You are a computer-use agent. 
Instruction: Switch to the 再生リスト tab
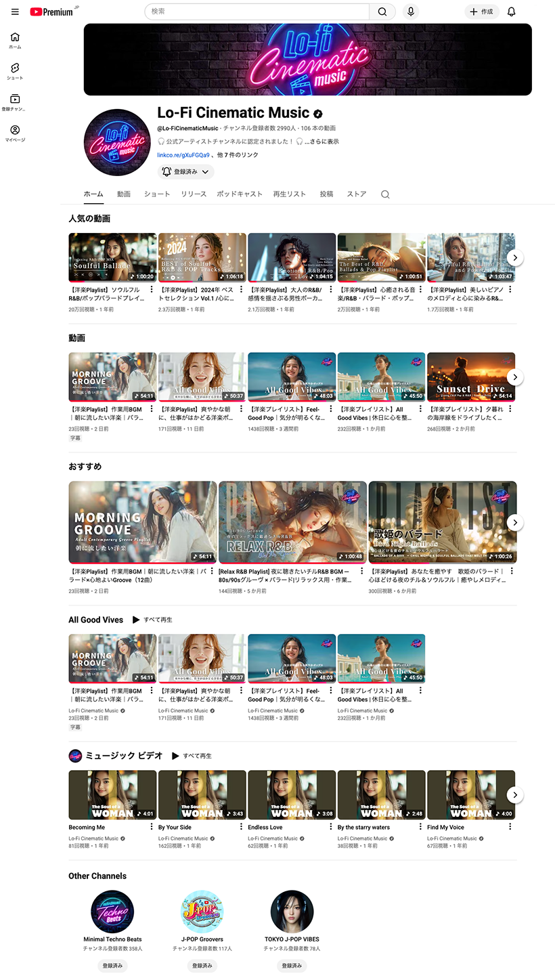[289, 194]
